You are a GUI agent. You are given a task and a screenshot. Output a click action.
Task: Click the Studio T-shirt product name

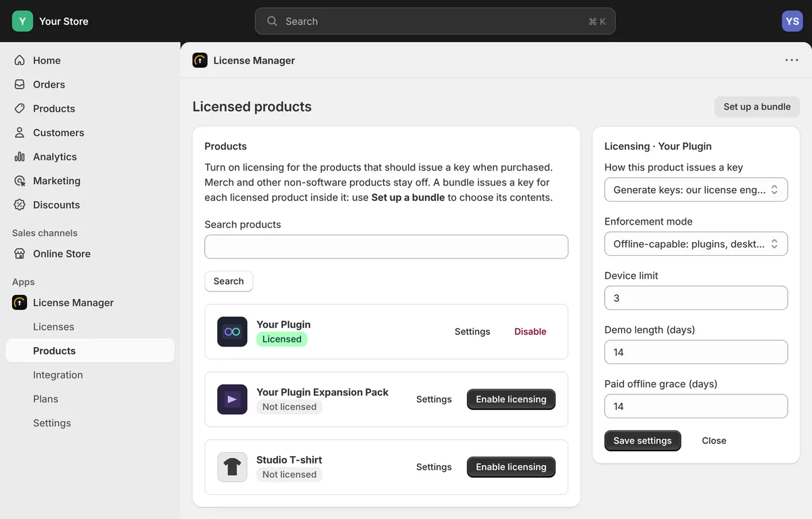[289, 459]
